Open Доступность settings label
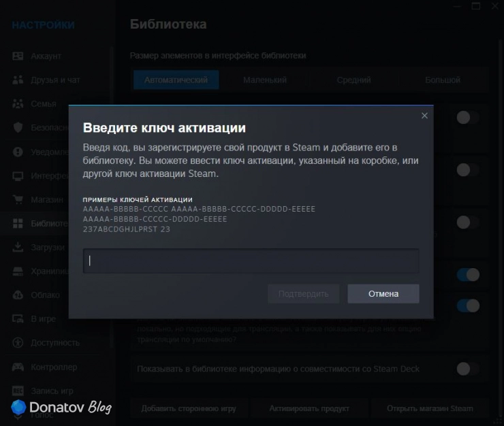This screenshot has height=426, width=504. [x=55, y=343]
